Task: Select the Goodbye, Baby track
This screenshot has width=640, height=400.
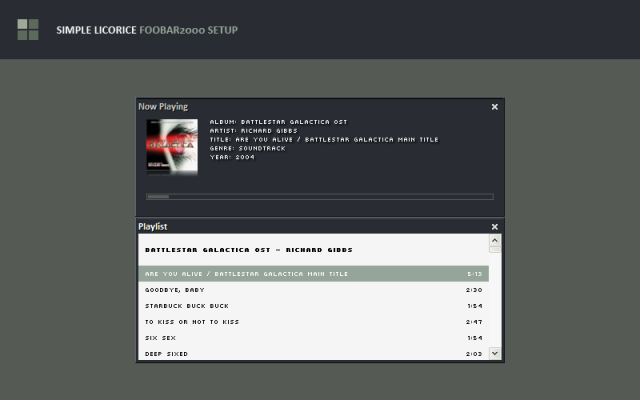Action: tap(313, 290)
